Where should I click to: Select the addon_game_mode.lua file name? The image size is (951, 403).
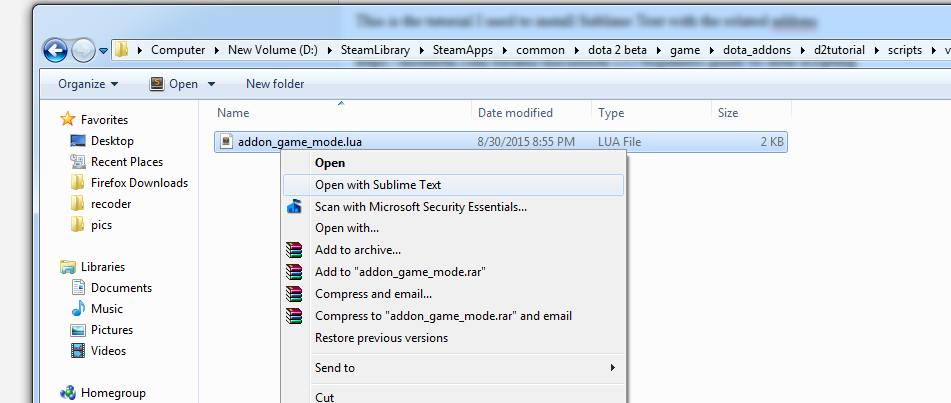(x=300, y=143)
